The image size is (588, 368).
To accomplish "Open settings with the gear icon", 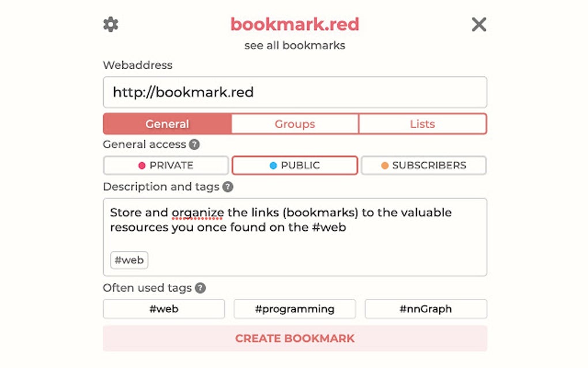I will tap(110, 24).
